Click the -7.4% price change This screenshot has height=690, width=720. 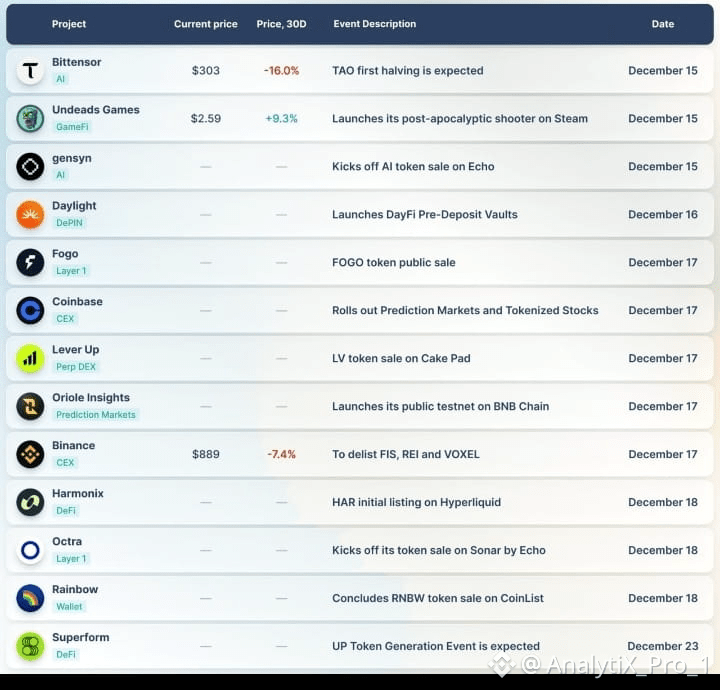tap(281, 454)
